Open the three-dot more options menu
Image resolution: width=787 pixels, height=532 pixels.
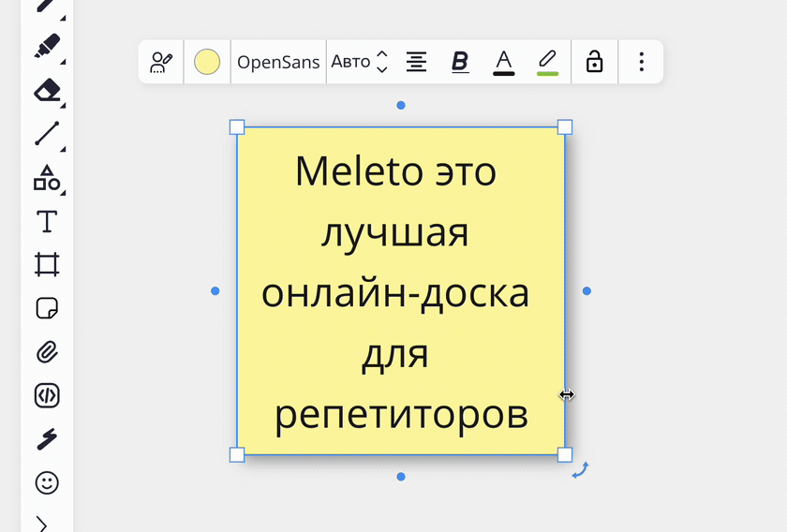coord(642,62)
